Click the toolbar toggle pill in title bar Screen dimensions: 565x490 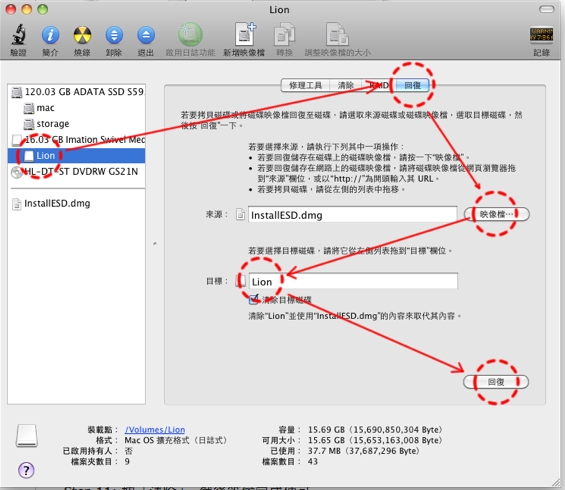pos(547,9)
